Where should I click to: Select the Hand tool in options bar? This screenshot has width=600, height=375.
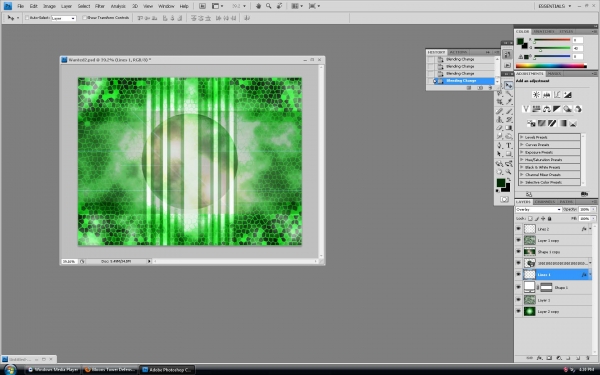[258, 6]
